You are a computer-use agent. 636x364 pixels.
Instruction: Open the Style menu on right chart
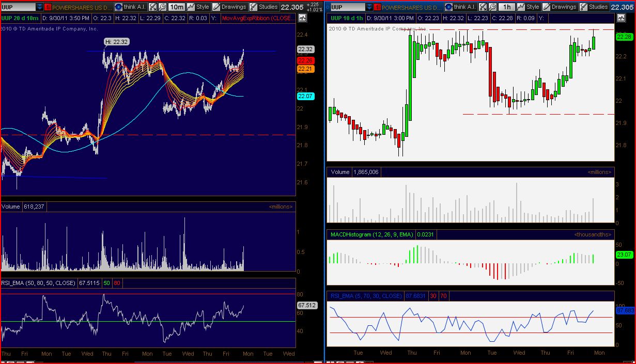click(x=528, y=7)
